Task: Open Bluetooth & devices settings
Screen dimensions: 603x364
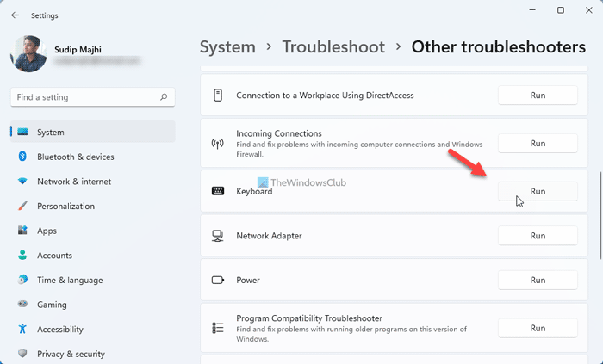Action: point(75,157)
